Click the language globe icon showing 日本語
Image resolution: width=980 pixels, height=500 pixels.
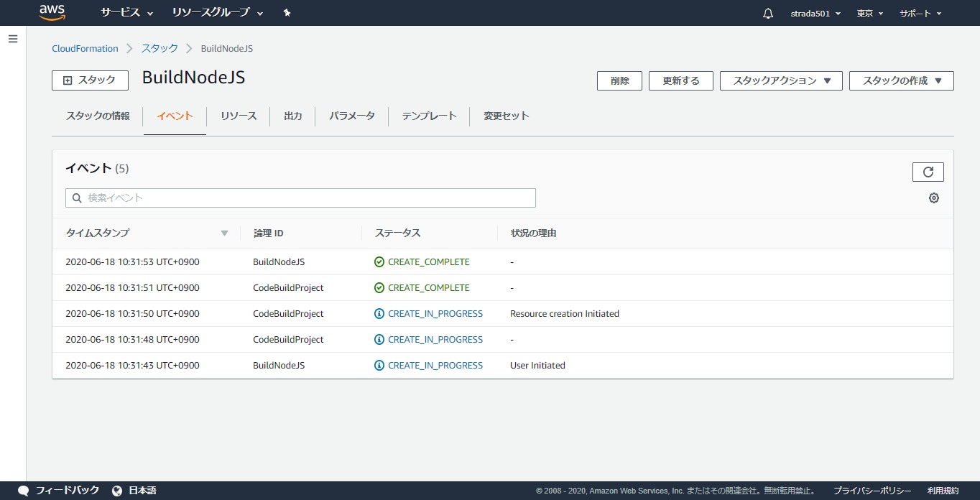click(x=117, y=491)
